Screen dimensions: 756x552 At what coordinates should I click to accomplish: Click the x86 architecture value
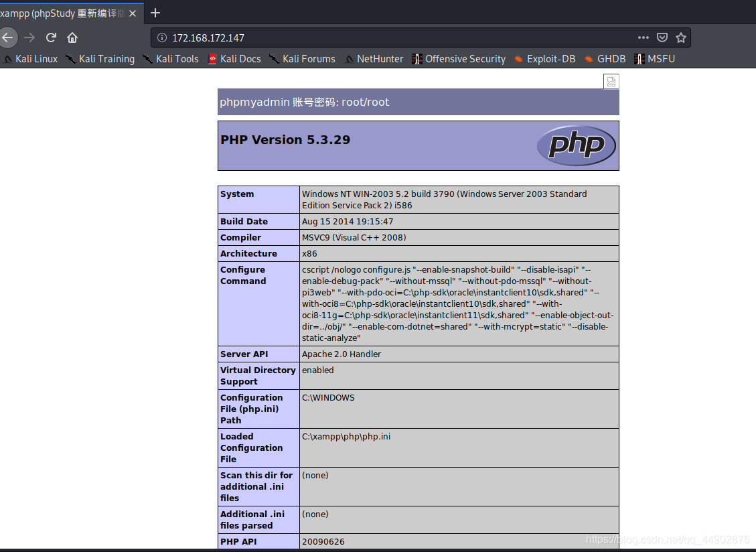[x=309, y=253]
